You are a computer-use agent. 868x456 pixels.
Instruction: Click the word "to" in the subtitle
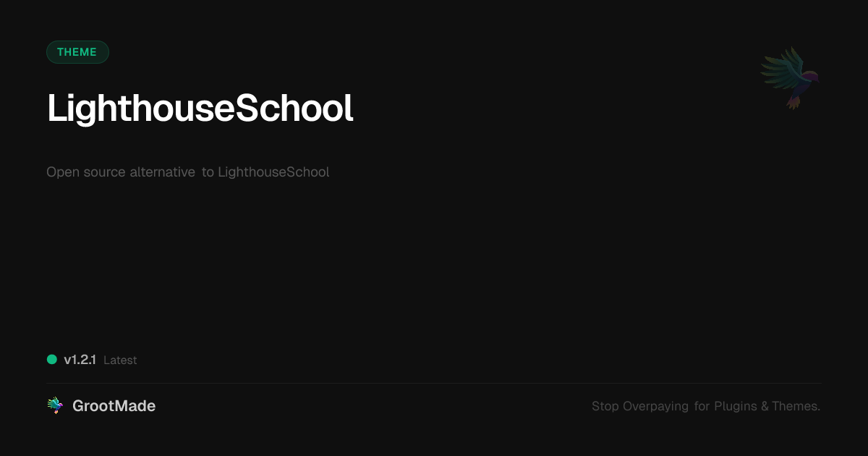tap(208, 172)
